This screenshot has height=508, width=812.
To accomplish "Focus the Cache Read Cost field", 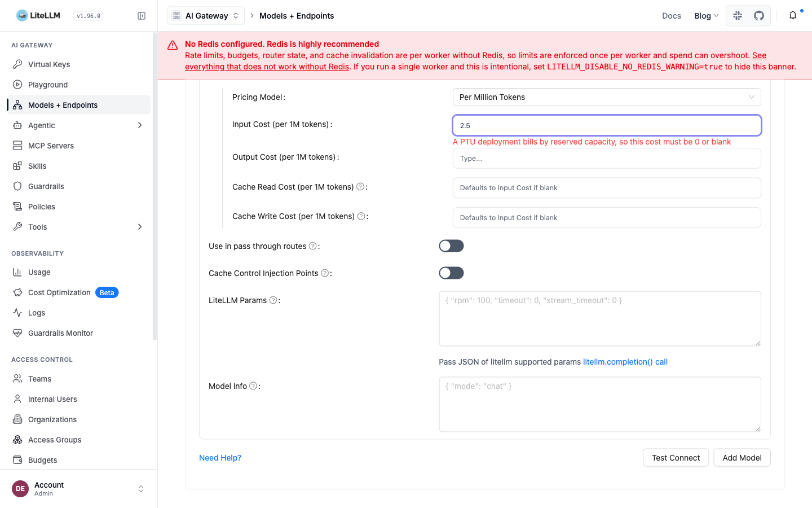I will point(607,188).
